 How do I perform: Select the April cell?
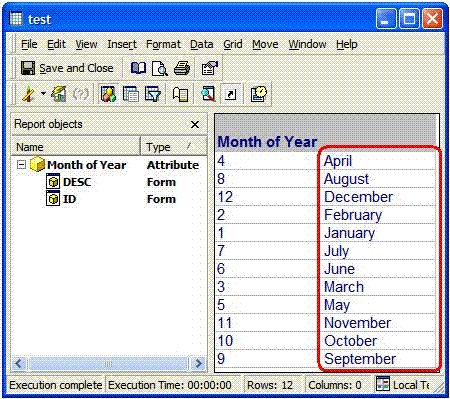(x=380, y=161)
